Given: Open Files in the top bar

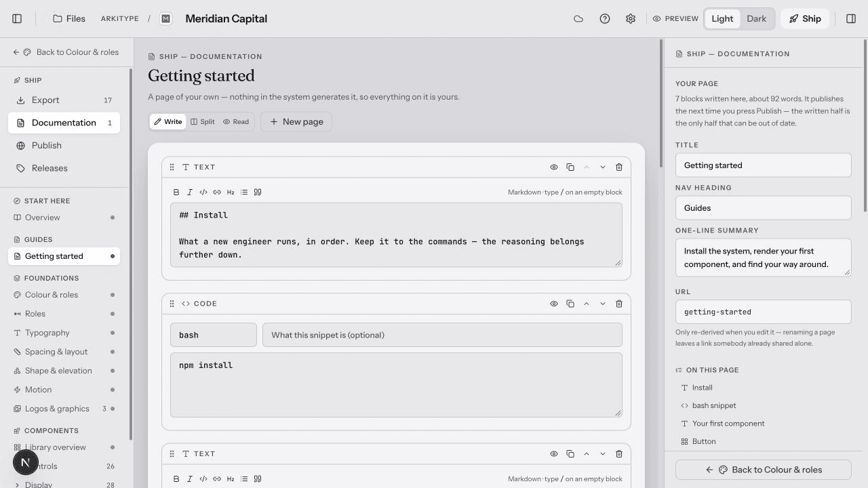Looking at the screenshot, I should 68,19.
